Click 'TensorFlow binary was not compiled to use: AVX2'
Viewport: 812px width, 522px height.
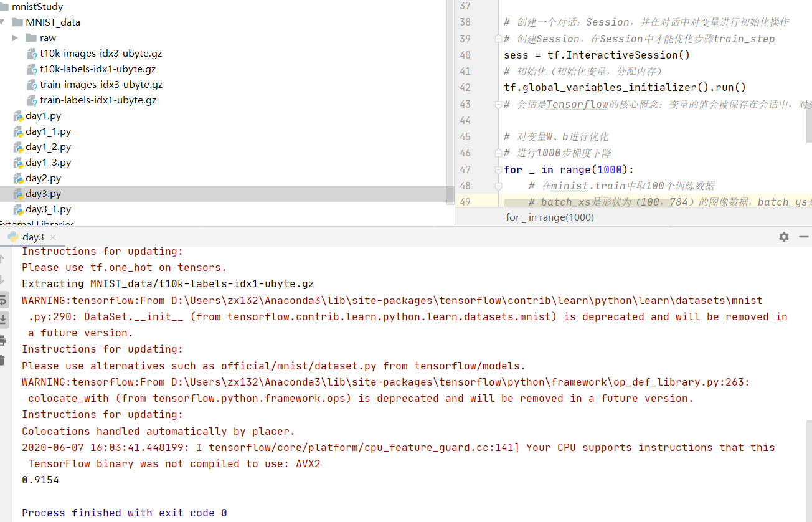click(x=174, y=464)
